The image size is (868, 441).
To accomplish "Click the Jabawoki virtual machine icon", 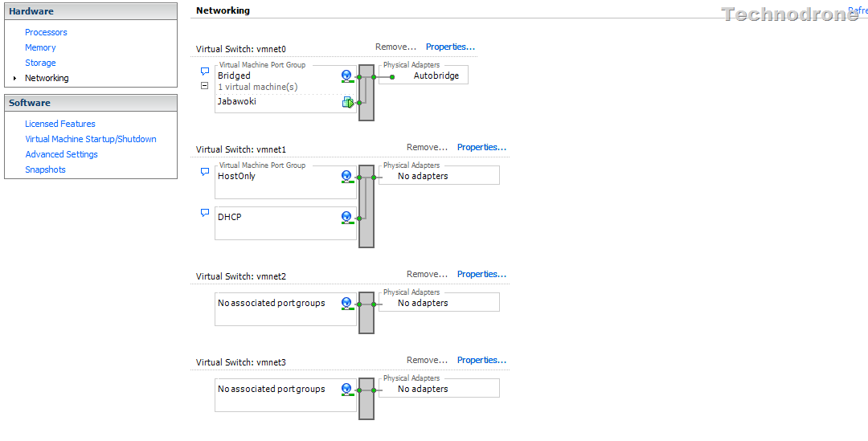I will pos(348,102).
